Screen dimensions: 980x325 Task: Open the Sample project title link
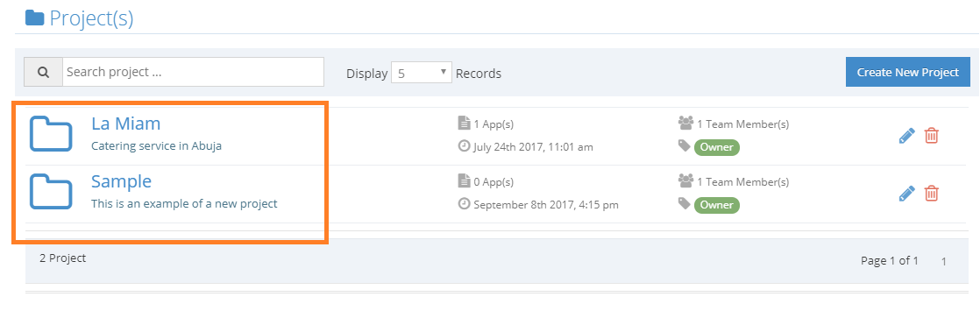tap(121, 181)
